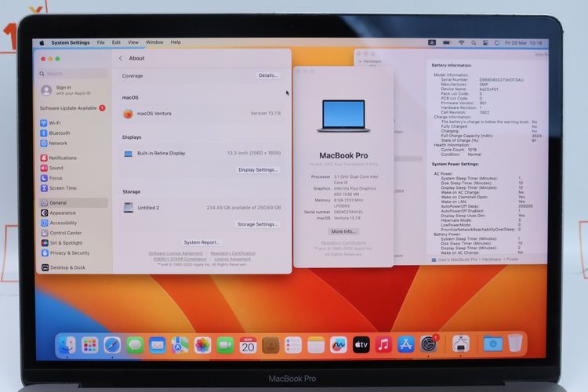Click the System Settings search field
Viewport: 588px width, 392px height.
tap(74, 74)
